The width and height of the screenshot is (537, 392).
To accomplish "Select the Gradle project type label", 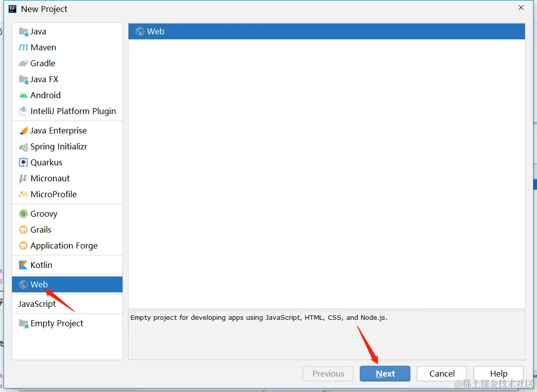I will pyautogui.click(x=43, y=63).
